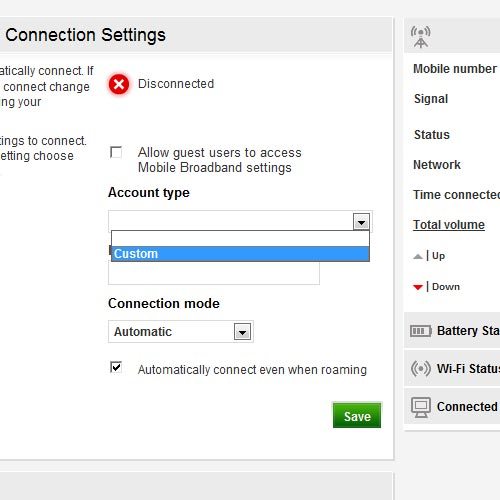Click the antenna tower icon in the sidebar

coord(421,37)
